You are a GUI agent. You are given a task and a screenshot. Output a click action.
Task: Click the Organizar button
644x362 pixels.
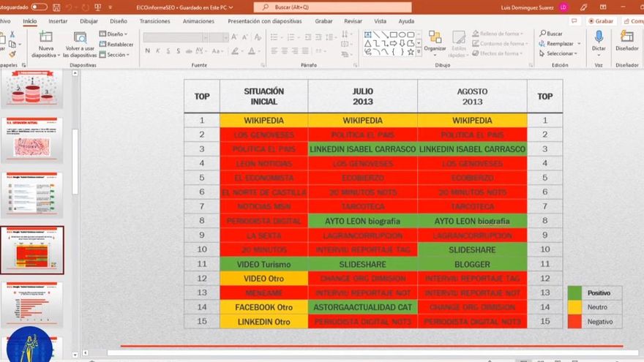point(435,42)
